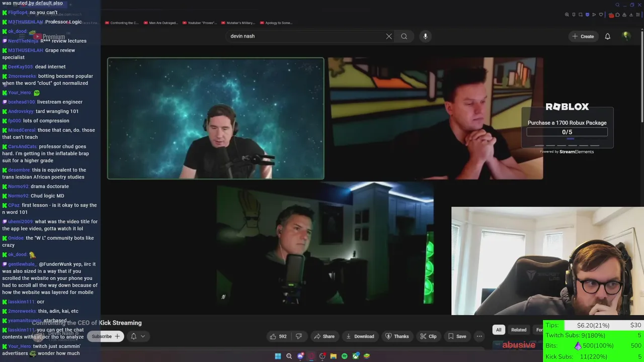This screenshot has height=362, width=644.
Task: Click the browser send/play arrow icon
Action: click(594, 15)
